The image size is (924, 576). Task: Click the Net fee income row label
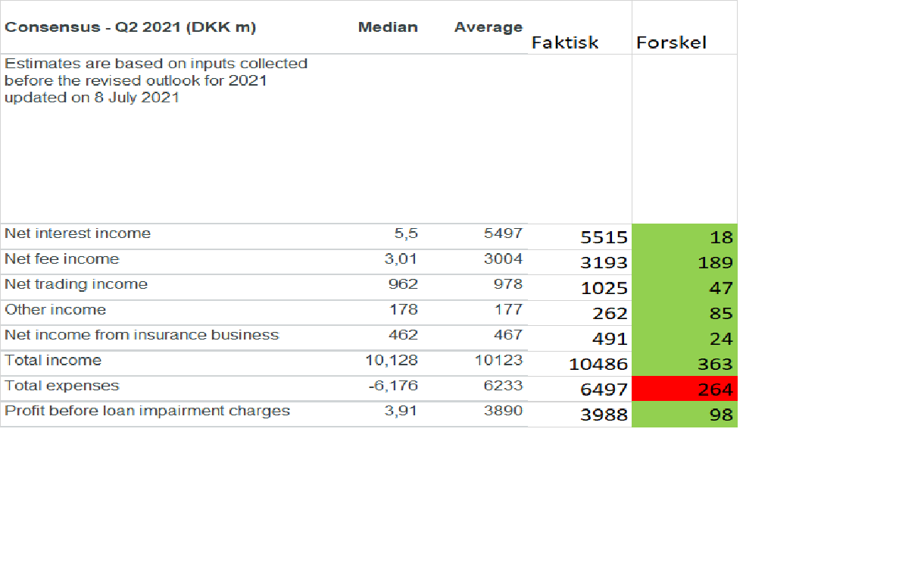point(62,259)
